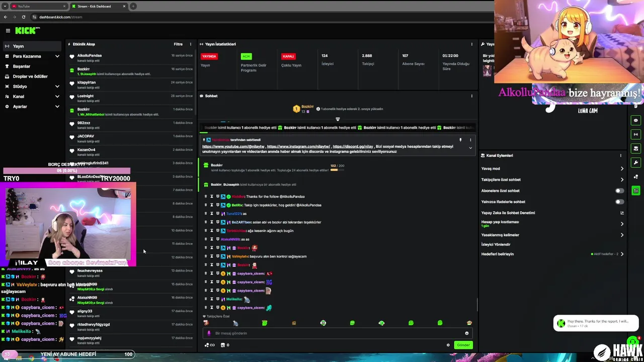This screenshot has height=362, width=644.
Task: Delete KickBot message with trash icon
Action: click(x=206, y=197)
